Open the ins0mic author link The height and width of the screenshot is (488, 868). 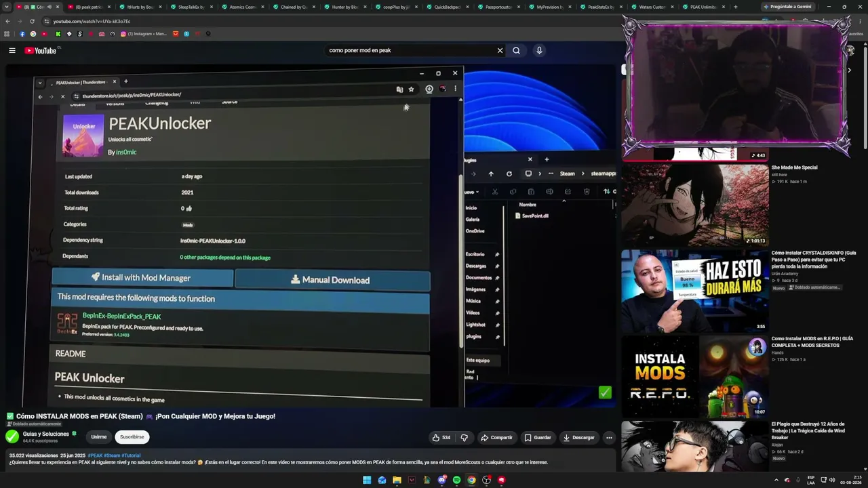coord(126,152)
